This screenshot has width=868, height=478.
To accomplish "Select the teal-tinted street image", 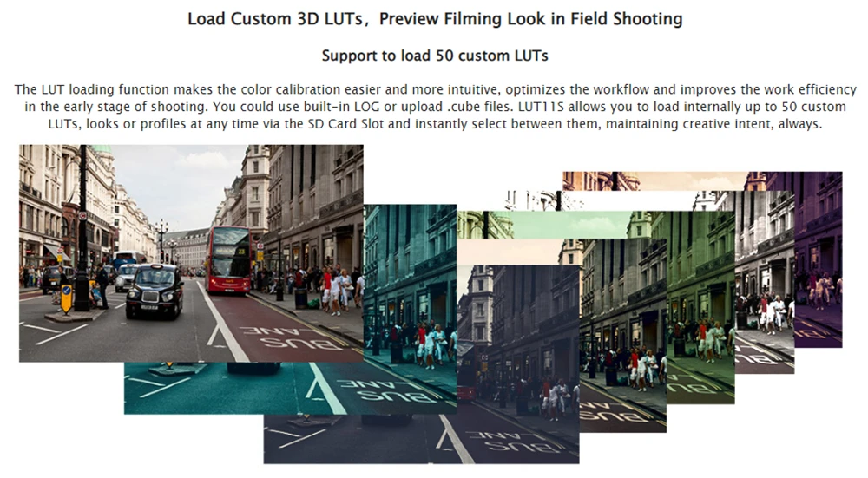I will pyautogui.click(x=410, y=310).
